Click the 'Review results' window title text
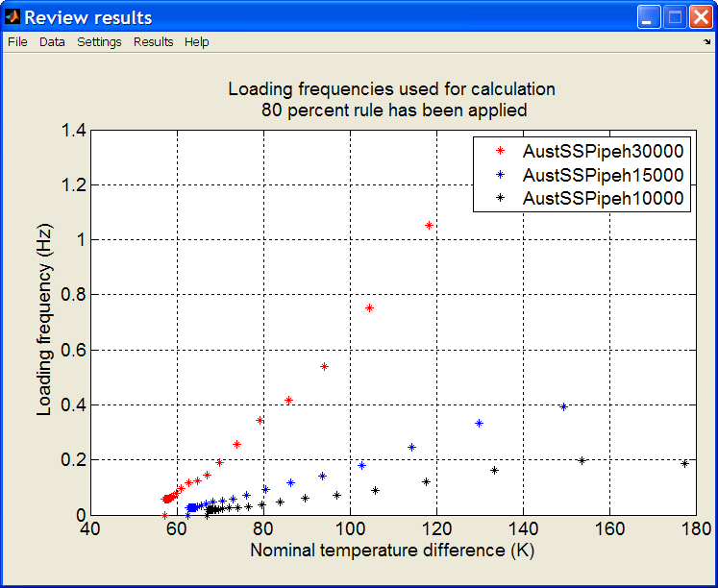This screenshot has height=588, width=718. [x=87, y=18]
